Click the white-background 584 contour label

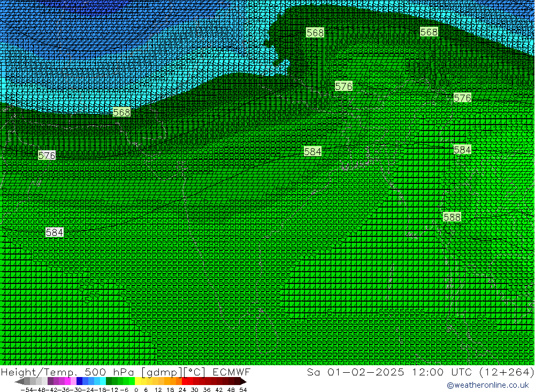click(x=54, y=232)
